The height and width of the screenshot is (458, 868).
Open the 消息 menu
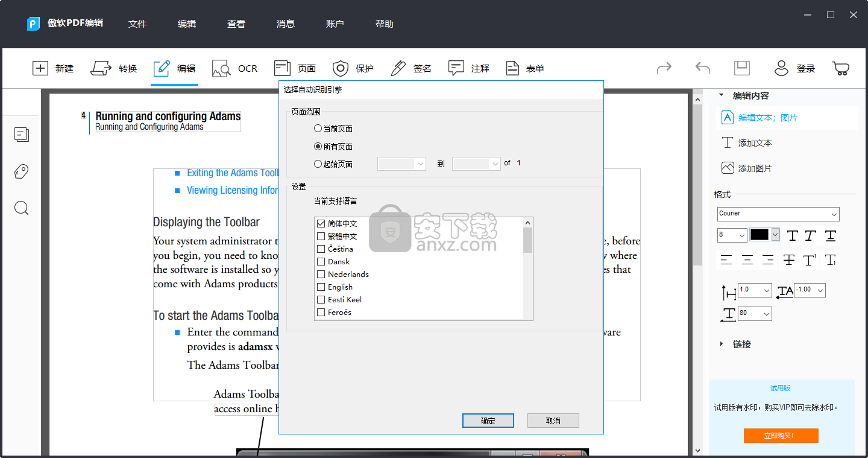286,24
